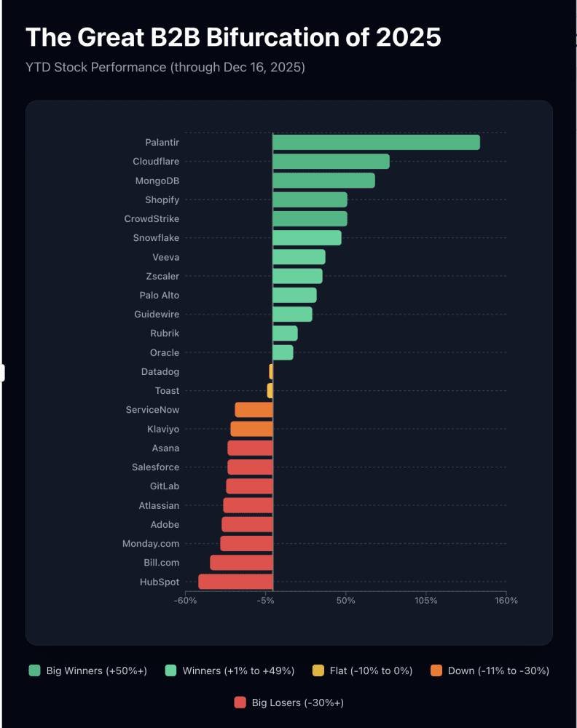Image resolution: width=577 pixels, height=728 pixels.
Task: Toggle the Winners (+1% to +49%) legend label
Action: tap(238, 670)
